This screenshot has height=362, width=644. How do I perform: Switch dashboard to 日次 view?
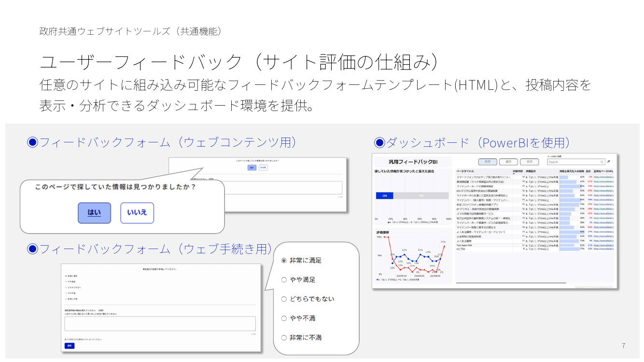coord(530,162)
